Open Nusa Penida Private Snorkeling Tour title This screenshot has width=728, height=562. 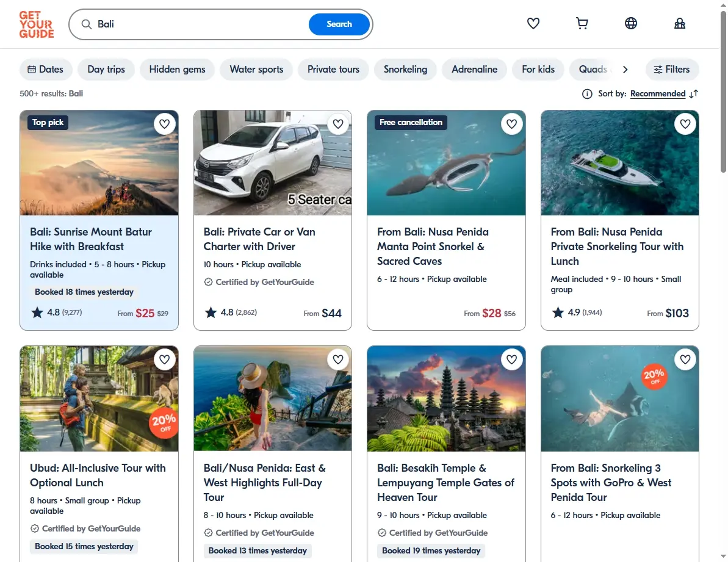(617, 247)
